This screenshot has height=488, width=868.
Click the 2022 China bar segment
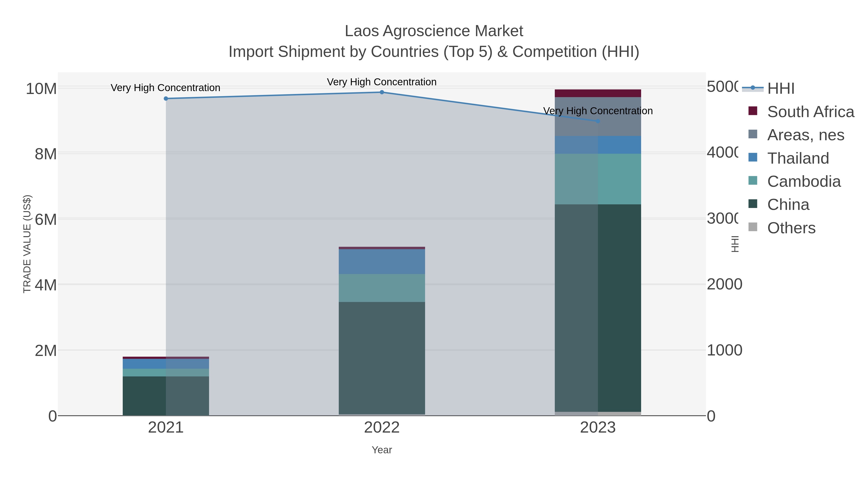pyautogui.click(x=382, y=358)
